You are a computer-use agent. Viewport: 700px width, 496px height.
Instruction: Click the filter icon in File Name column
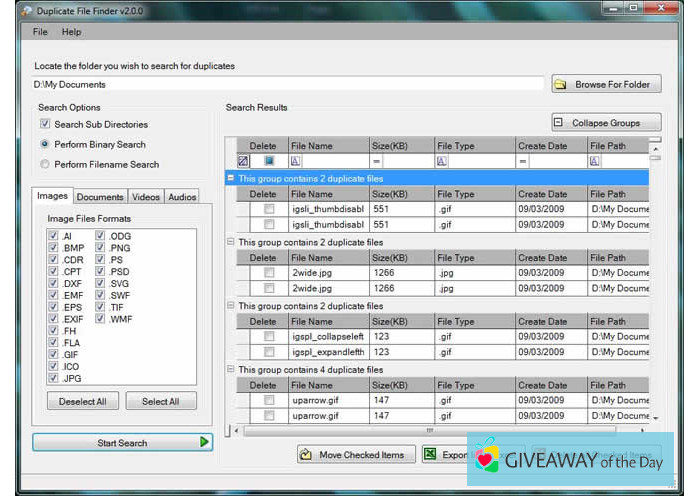pyautogui.click(x=296, y=161)
